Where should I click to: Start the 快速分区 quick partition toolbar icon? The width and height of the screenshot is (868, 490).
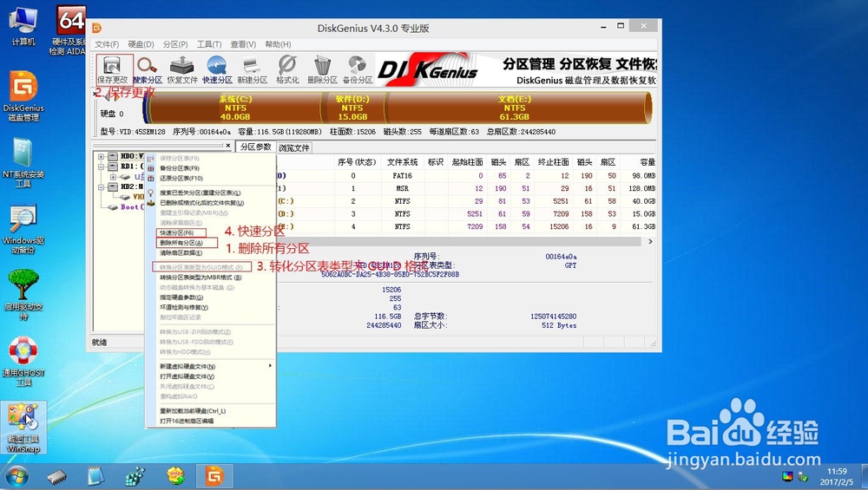(x=217, y=70)
